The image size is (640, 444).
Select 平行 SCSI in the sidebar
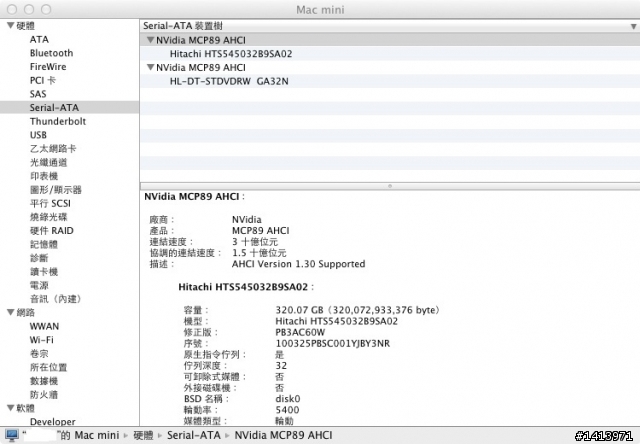click(x=50, y=203)
